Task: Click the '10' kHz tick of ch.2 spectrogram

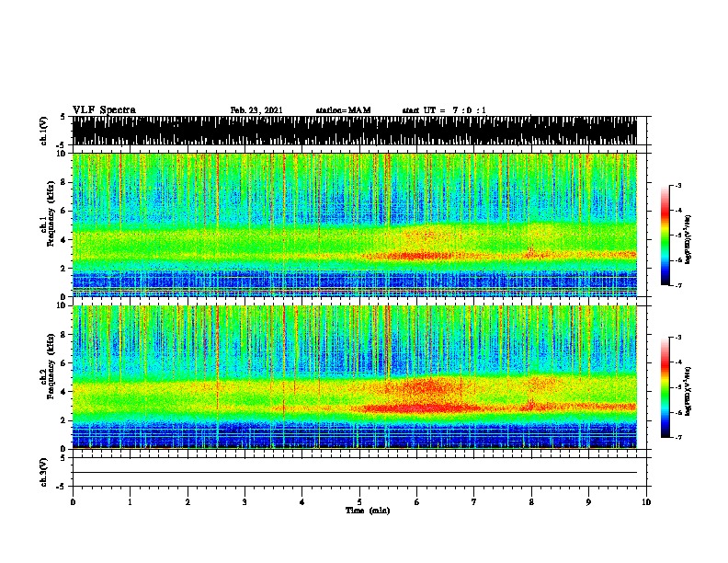Action: pos(63,305)
